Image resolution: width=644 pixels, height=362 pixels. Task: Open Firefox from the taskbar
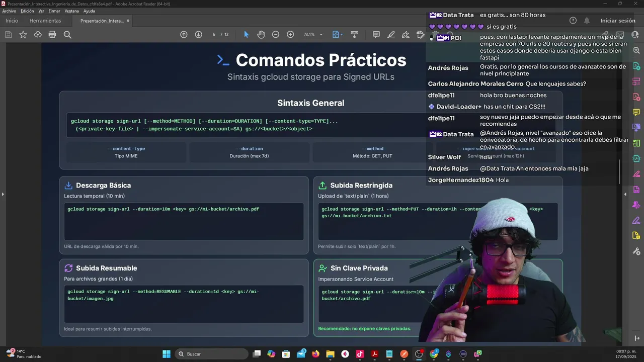315,354
